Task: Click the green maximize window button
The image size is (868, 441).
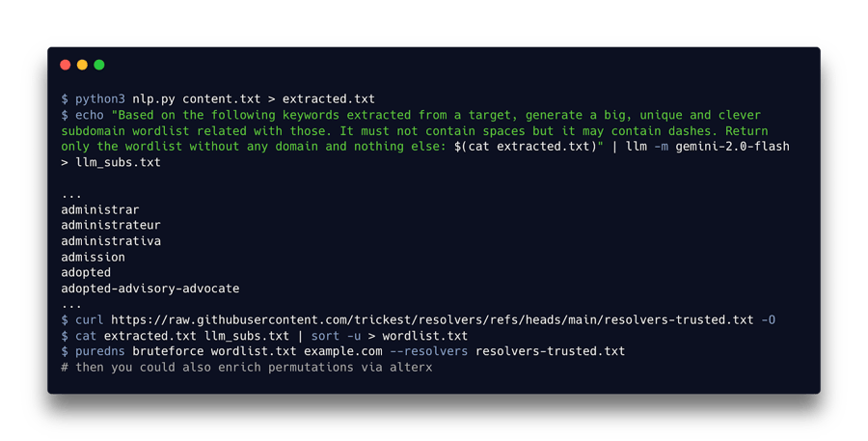Action: (98, 65)
